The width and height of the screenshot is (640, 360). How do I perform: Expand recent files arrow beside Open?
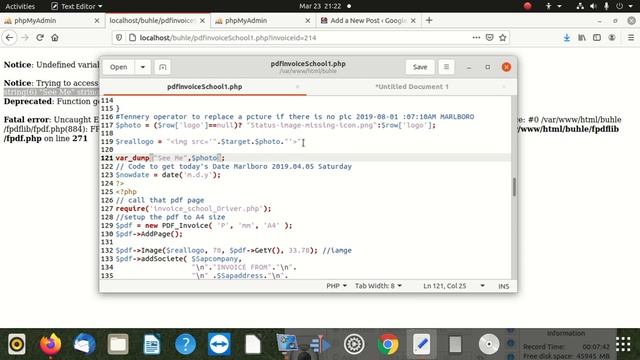(143, 67)
